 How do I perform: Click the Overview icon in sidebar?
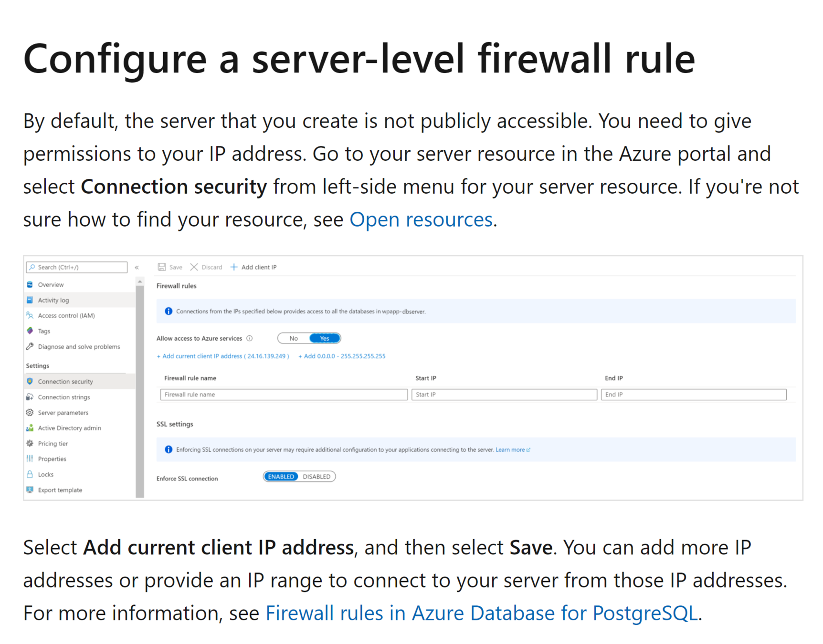coord(30,285)
